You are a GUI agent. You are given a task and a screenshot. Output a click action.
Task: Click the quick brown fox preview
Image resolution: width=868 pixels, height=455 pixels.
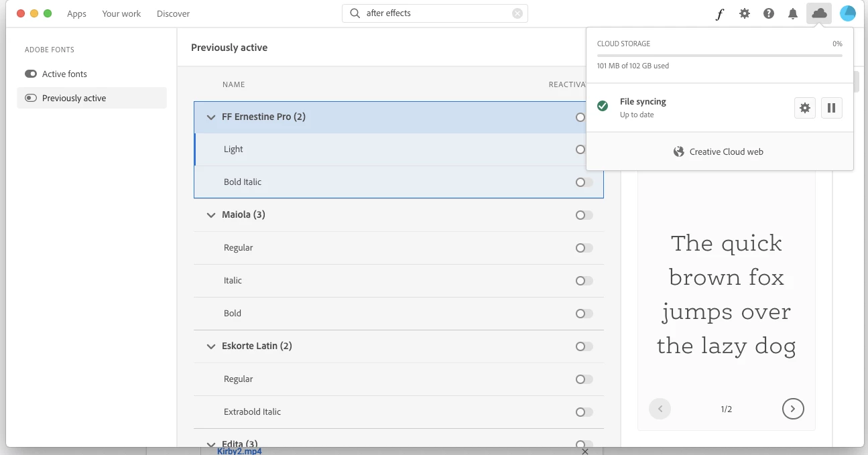[x=727, y=295]
